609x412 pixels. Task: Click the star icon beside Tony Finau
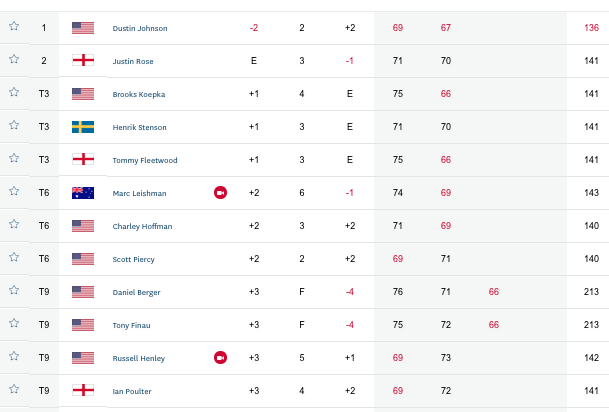pos(14,323)
